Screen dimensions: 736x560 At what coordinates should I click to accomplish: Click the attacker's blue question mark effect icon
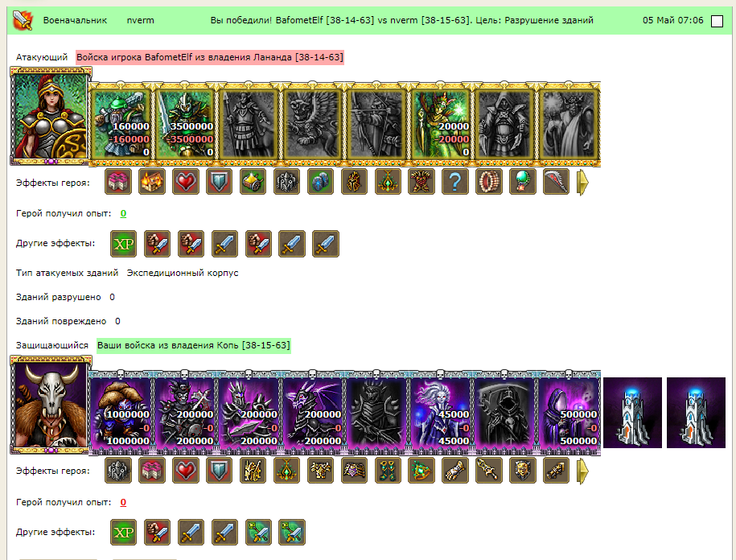tap(454, 182)
